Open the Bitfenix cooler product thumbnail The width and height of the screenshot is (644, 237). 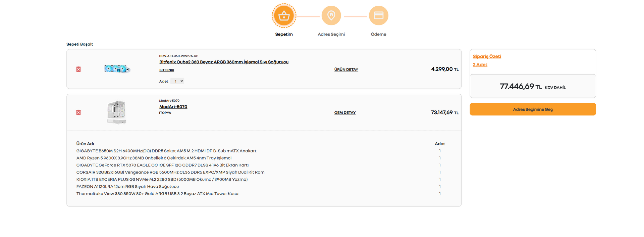click(117, 69)
